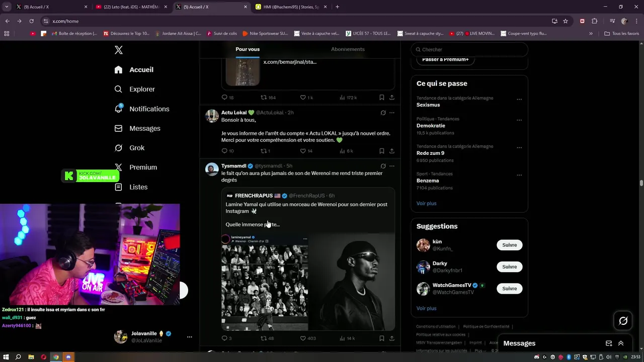Follow Darky with Suivre button
Image resolution: width=644 pixels, height=362 pixels.
509,267
